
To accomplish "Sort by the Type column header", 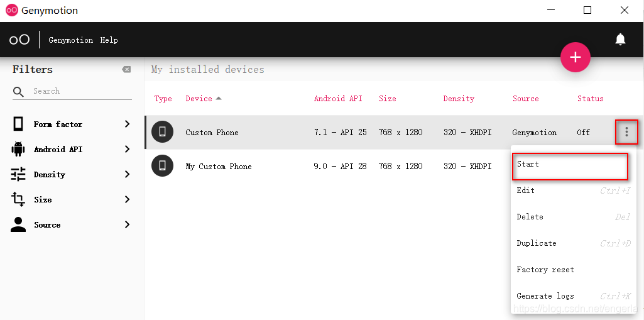I will coord(163,99).
